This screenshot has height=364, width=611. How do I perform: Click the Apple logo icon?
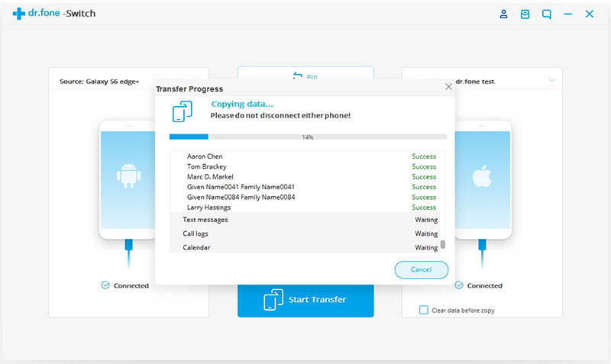tap(482, 176)
